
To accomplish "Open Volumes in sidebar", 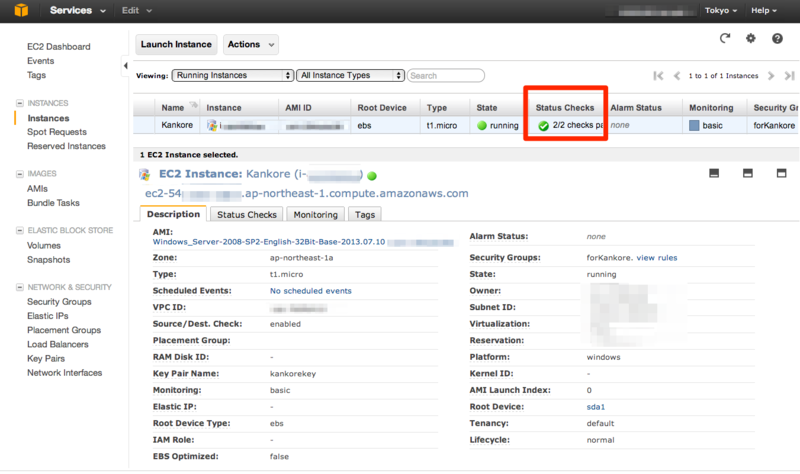I will pos(43,245).
